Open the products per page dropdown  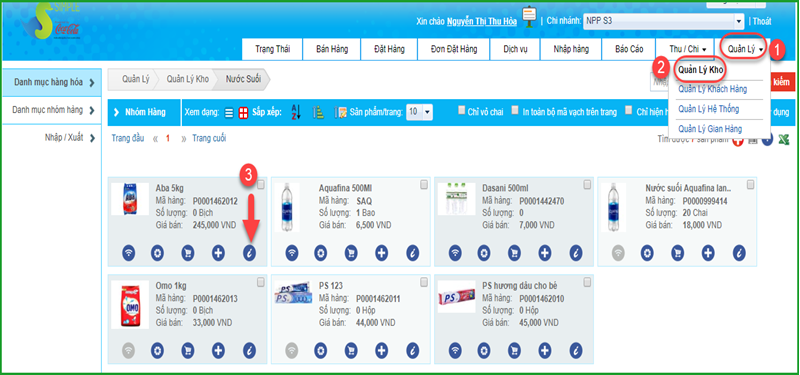pyautogui.click(x=419, y=112)
